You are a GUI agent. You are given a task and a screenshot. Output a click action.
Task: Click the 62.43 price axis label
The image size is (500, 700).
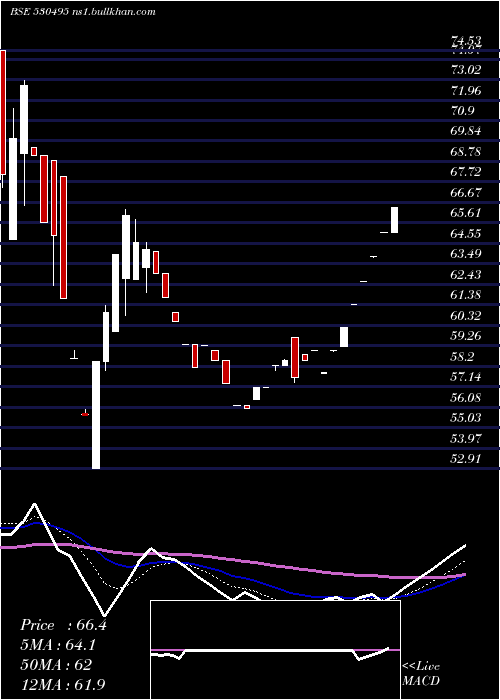click(466, 274)
